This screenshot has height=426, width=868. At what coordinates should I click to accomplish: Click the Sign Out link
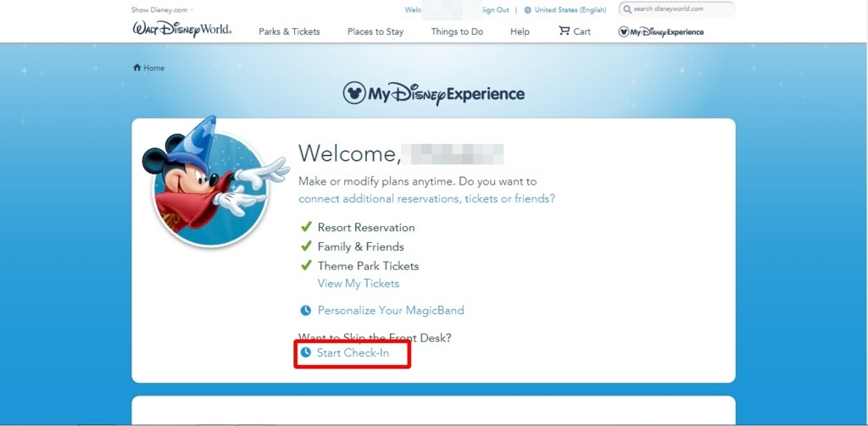point(495,10)
